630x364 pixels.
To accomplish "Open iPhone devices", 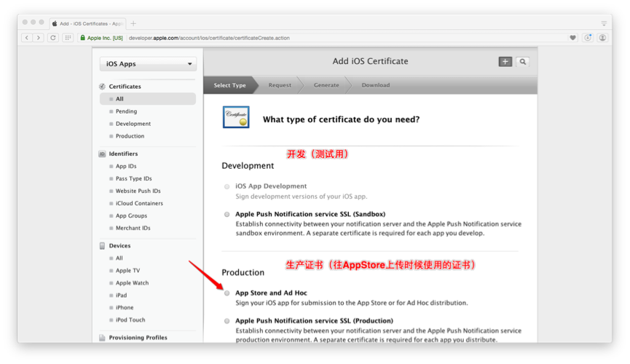I will click(124, 308).
